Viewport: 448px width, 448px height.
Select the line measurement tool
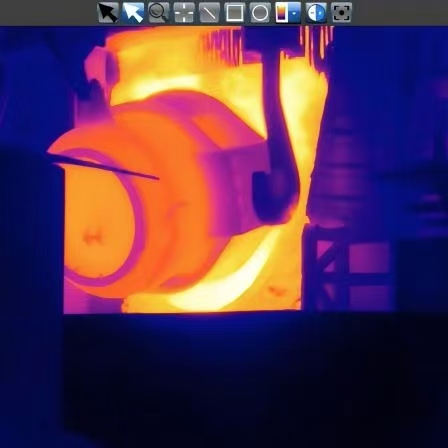(x=209, y=13)
